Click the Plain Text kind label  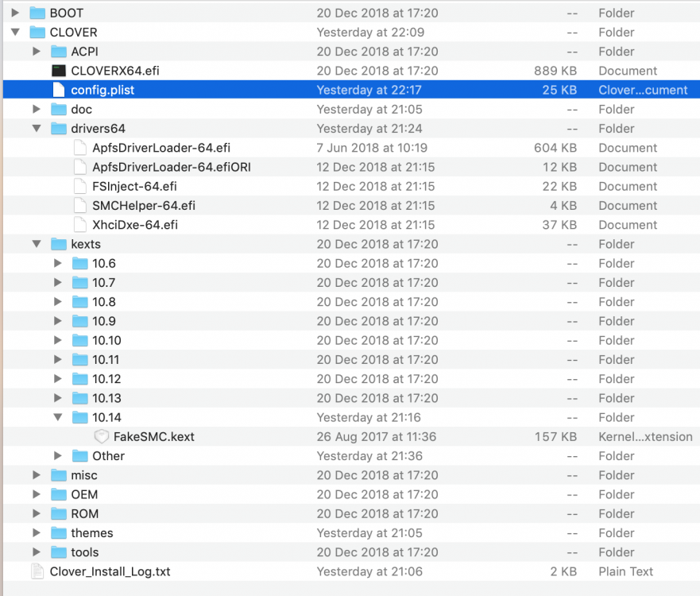pos(625,571)
